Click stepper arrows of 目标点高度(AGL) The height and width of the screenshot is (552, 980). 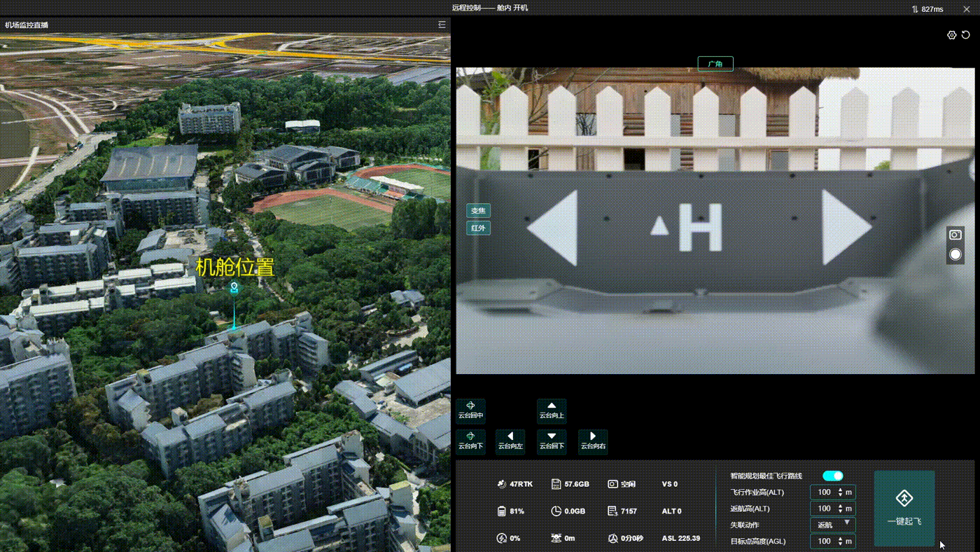click(x=840, y=541)
